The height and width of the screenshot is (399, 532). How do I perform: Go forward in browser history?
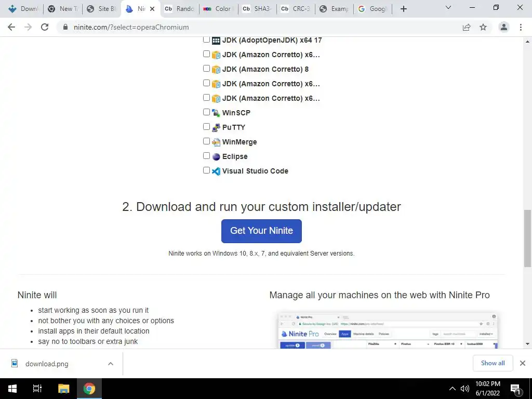[x=28, y=27]
